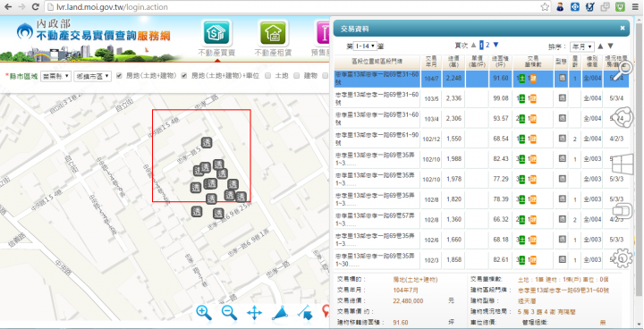The image size is (644, 329).
Task: Enable the 土地 checkbox
Action: point(267,76)
